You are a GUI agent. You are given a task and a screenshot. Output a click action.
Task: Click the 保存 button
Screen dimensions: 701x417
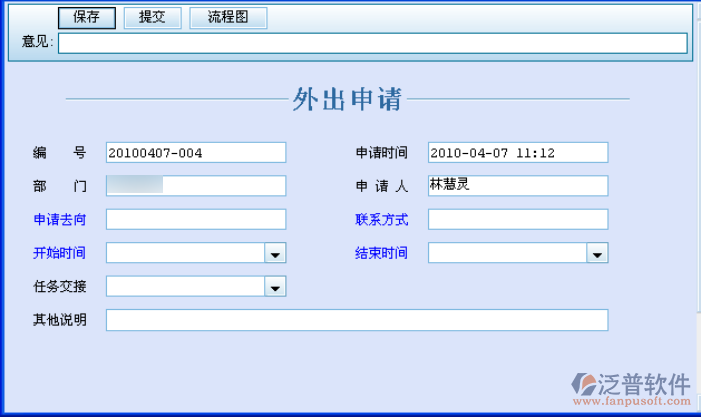click(x=87, y=18)
